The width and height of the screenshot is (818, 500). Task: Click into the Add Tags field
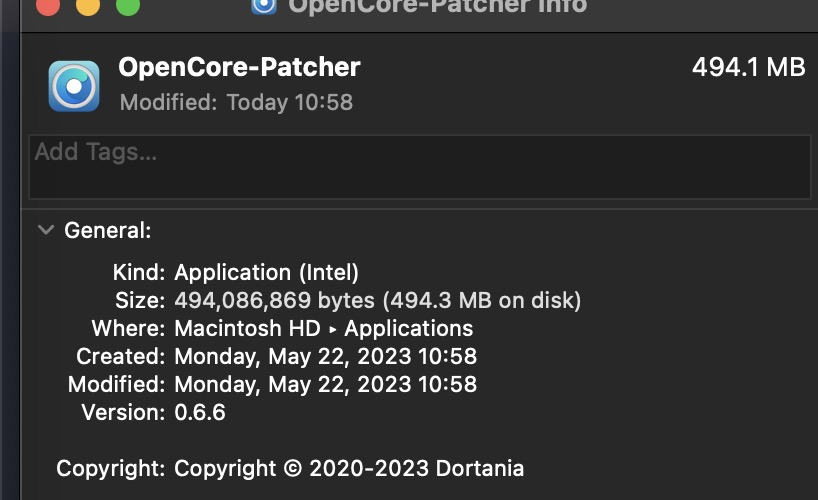click(x=418, y=166)
